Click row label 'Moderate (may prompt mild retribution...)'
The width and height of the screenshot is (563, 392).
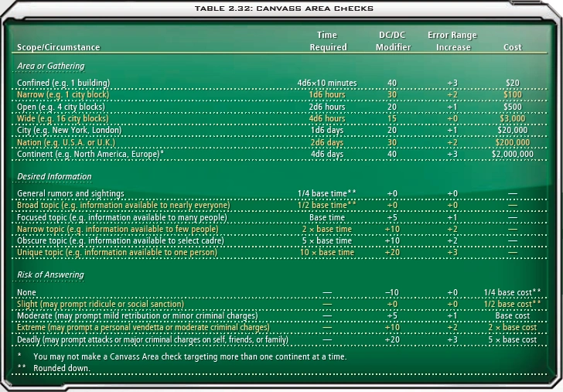tap(138, 316)
